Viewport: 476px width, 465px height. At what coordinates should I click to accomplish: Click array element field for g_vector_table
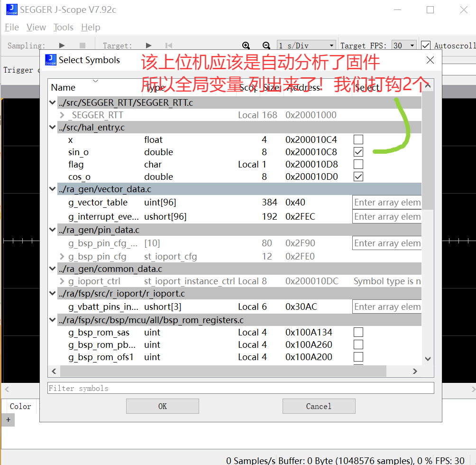click(387, 202)
